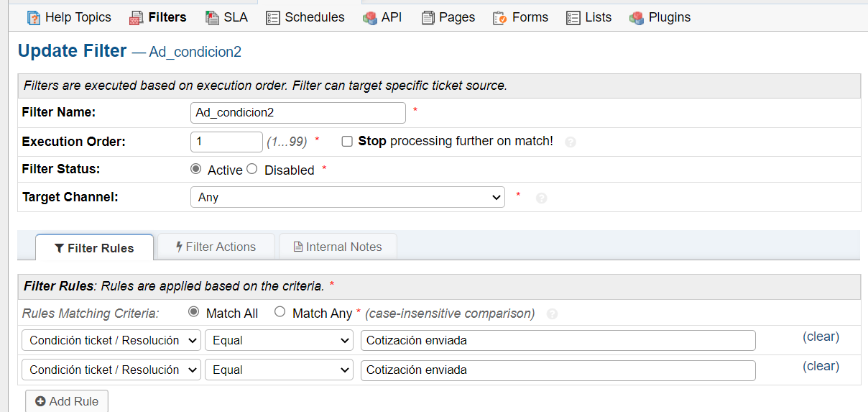Click into the Filter Name field

[x=297, y=113]
